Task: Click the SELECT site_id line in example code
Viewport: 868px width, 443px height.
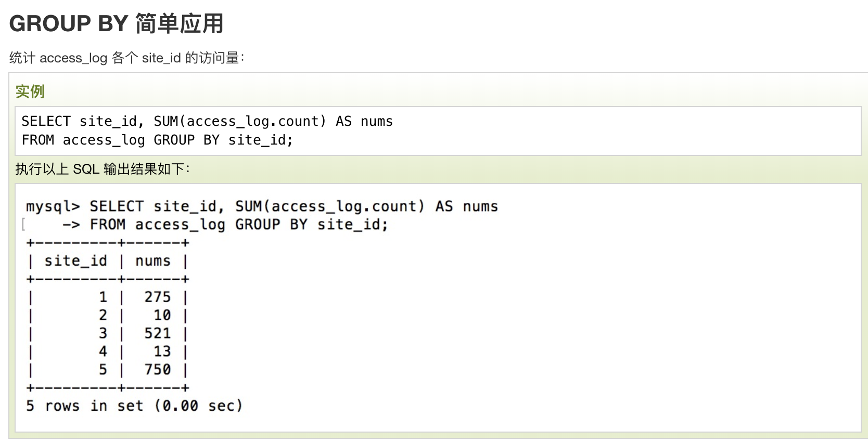Action: tap(207, 121)
